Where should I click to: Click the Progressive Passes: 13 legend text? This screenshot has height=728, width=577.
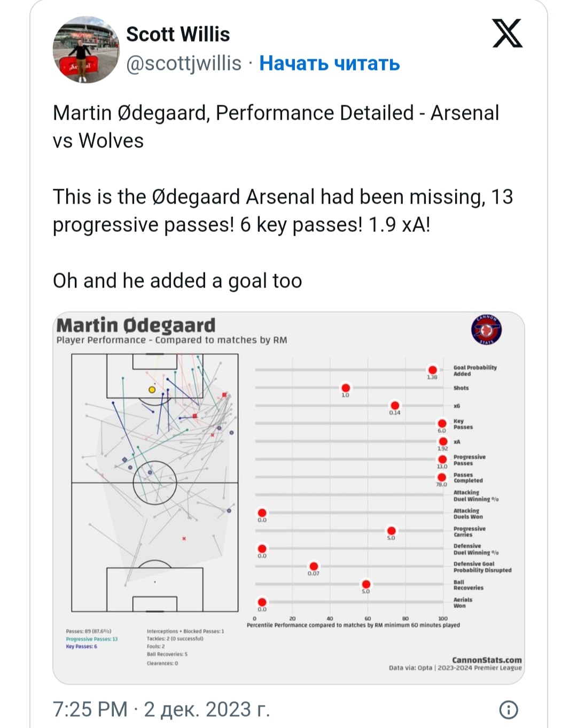click(x=92, y=639)
